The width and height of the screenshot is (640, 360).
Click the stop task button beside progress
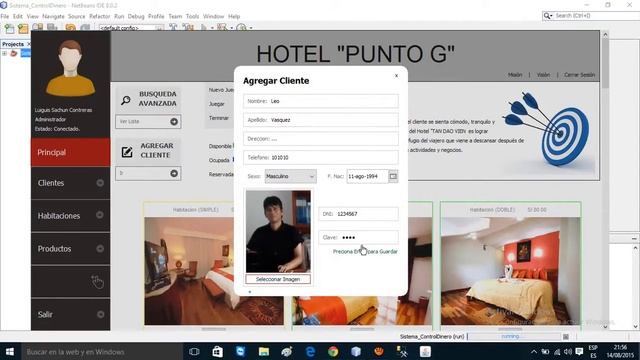pyautogui.click(x=566, y=337)
